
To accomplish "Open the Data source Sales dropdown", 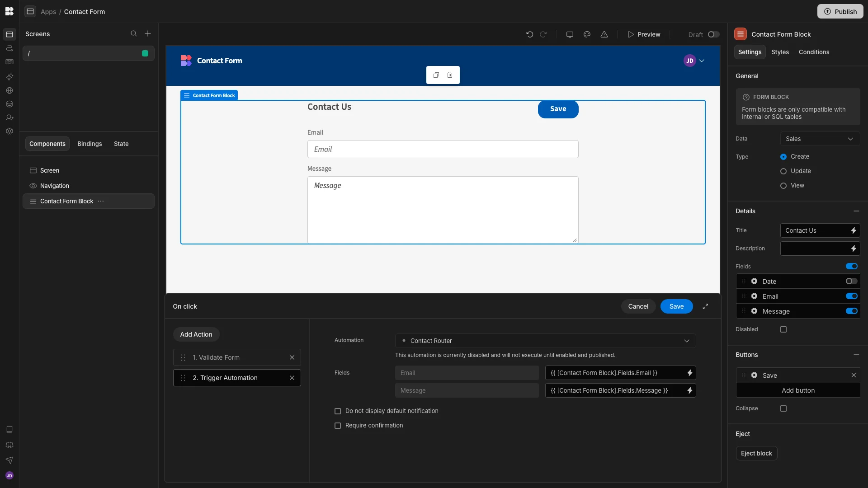I will (820, 139).
